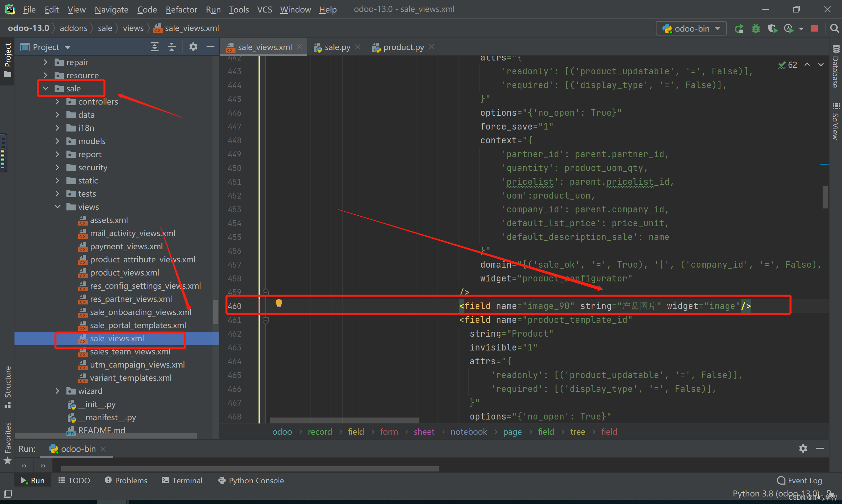Open the Refactor menu

[181, 10]
